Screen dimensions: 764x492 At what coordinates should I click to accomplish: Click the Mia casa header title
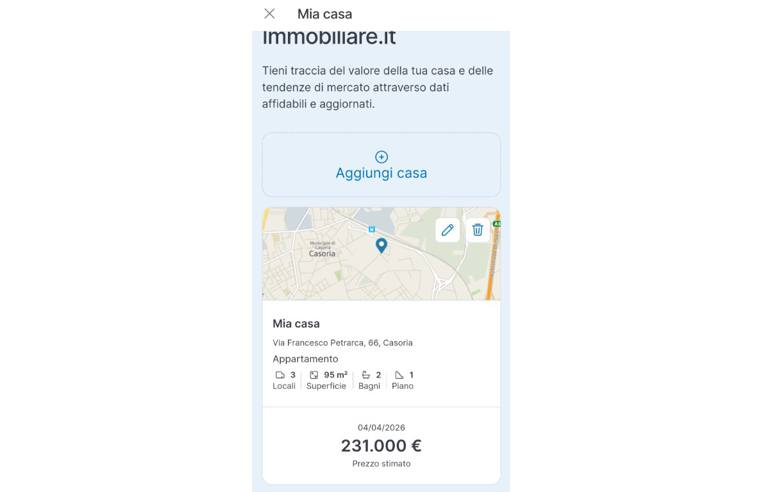click(324, 14)
